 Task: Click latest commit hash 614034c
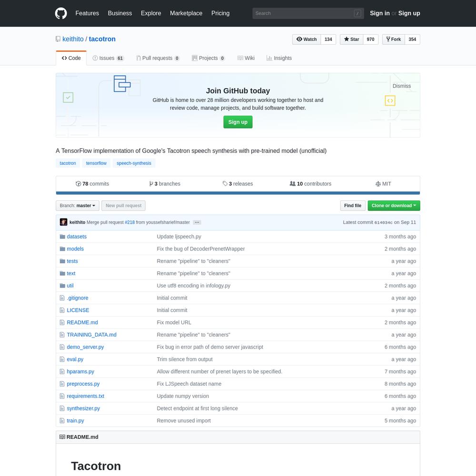click(x=383, y=222)
